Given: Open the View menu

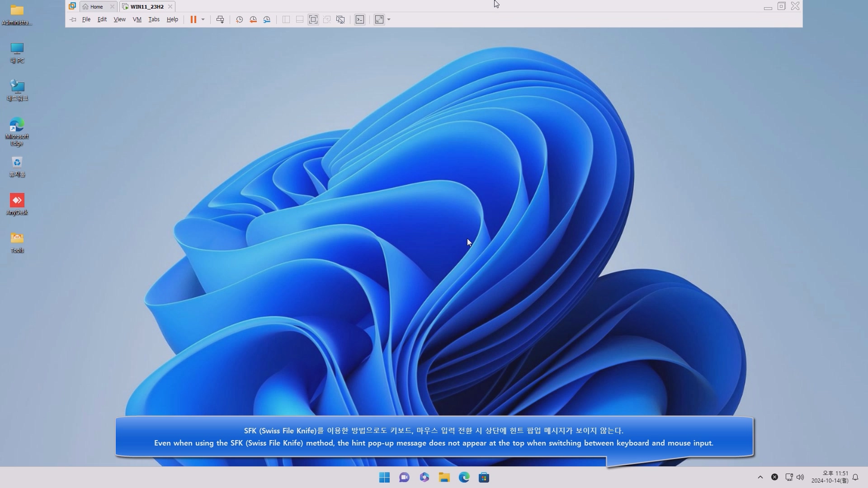Looking at the screenshot, I should pyautogui.click(x=119, y=19).
